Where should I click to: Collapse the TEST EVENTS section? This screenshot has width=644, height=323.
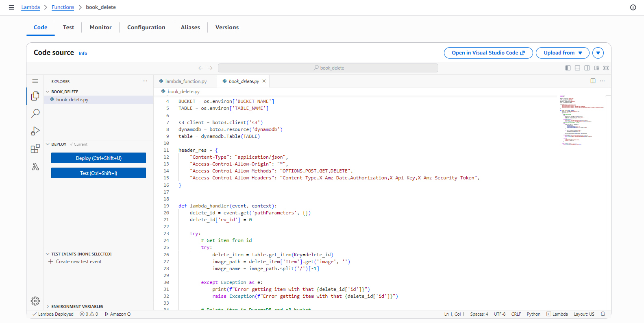tap(78, 254)
